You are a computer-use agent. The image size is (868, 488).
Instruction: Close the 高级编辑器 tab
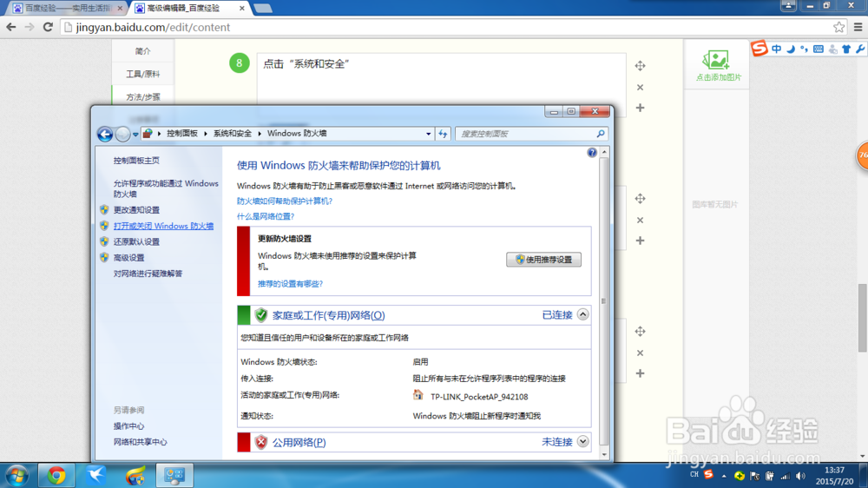tap(242, 9)
